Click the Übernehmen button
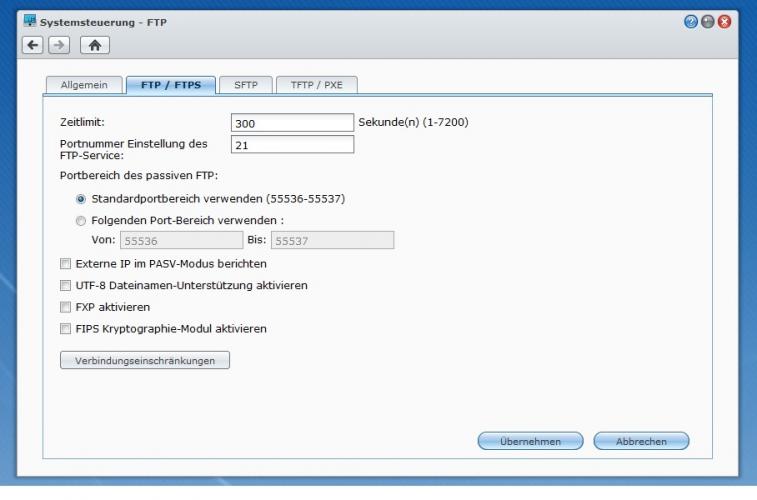This screenshot has height=500, width=757. 530,441
